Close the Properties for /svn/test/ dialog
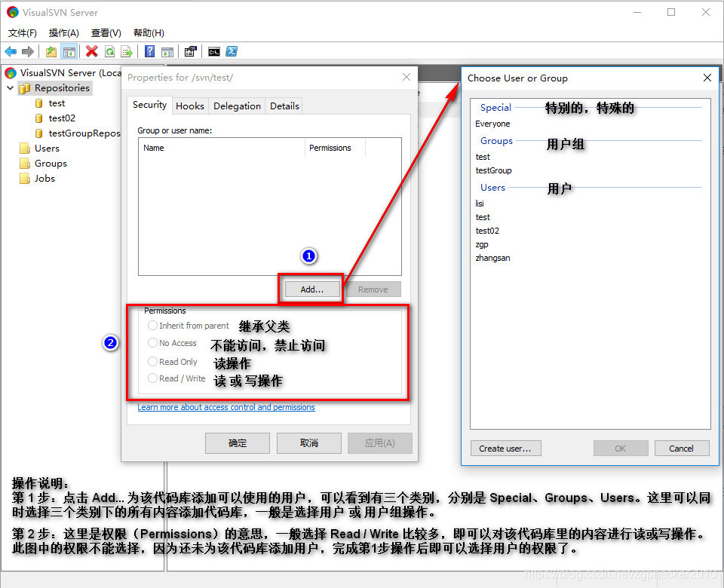 tap(406, 77)
